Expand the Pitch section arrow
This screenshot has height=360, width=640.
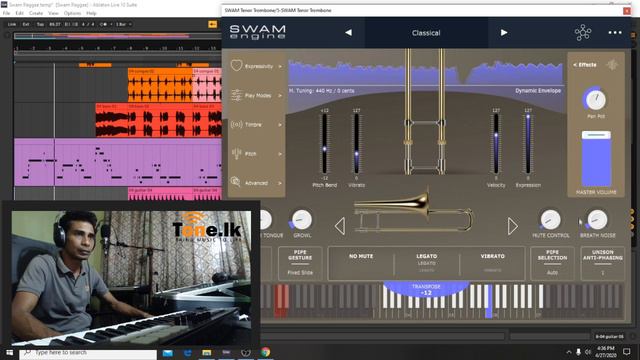pos(280,154)
